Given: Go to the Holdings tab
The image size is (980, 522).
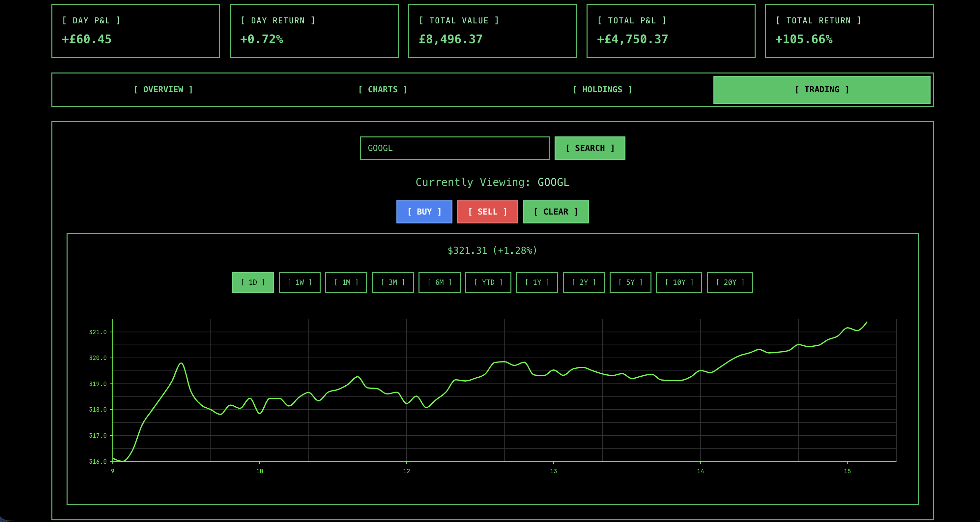Looking at the screenshot, I should pyautogui.click(x=602, y=89).
